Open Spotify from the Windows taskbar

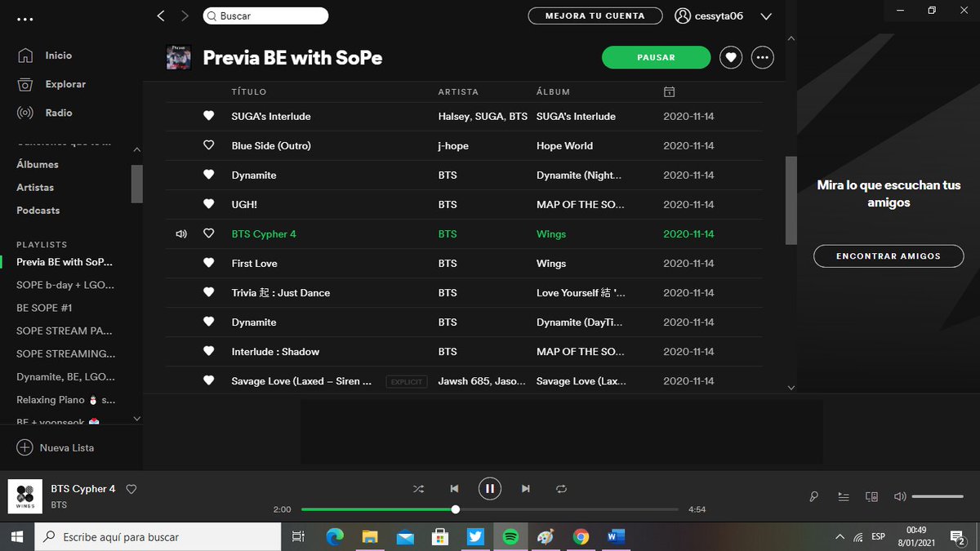pos(510,536)
